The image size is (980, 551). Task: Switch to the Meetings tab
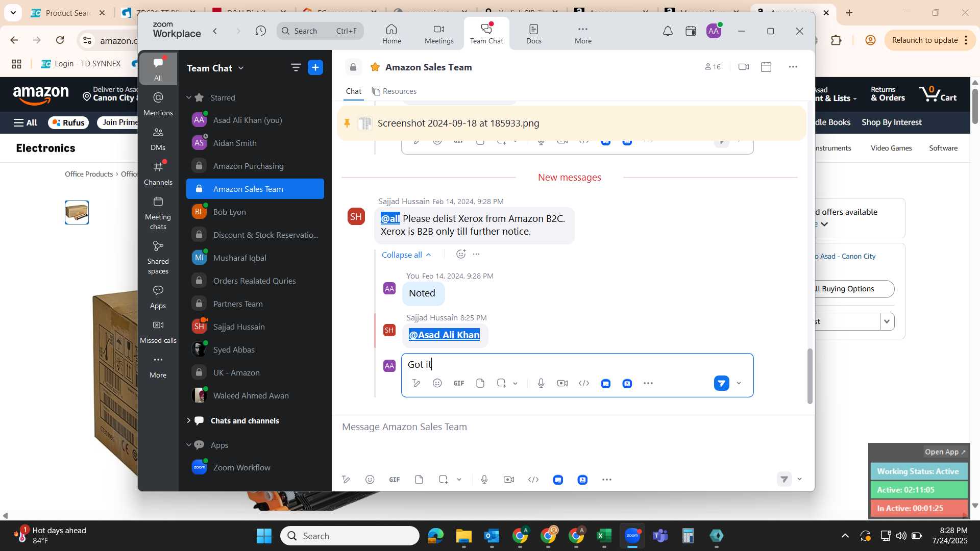click(439, 34)
